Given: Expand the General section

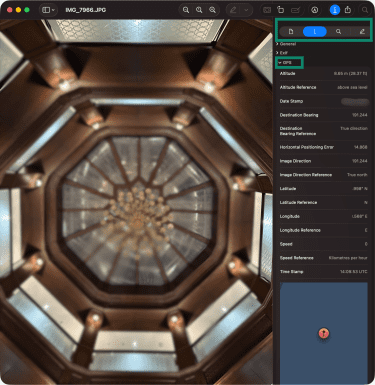Looking at the screenshot, I should click(x=286, y=44).
